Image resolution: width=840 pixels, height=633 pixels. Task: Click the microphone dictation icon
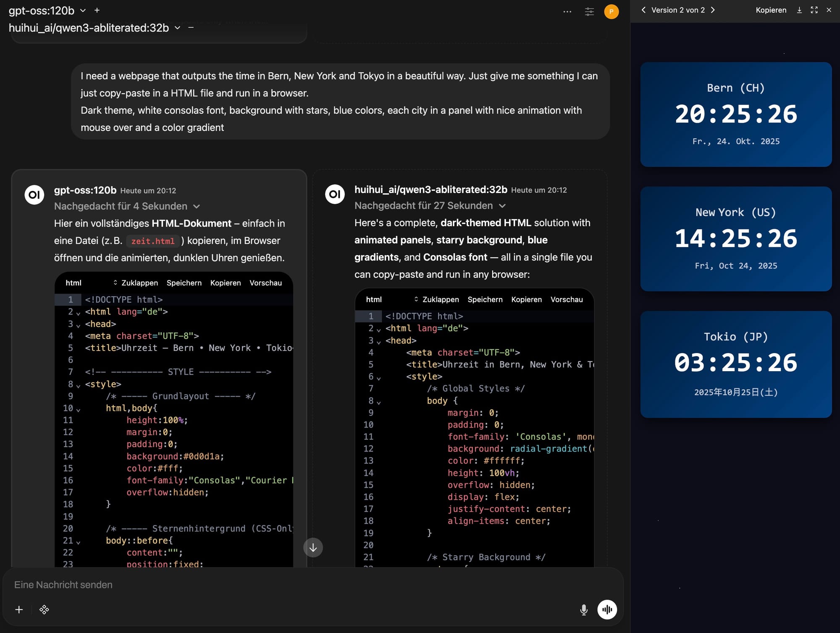[x=583, y=609]
